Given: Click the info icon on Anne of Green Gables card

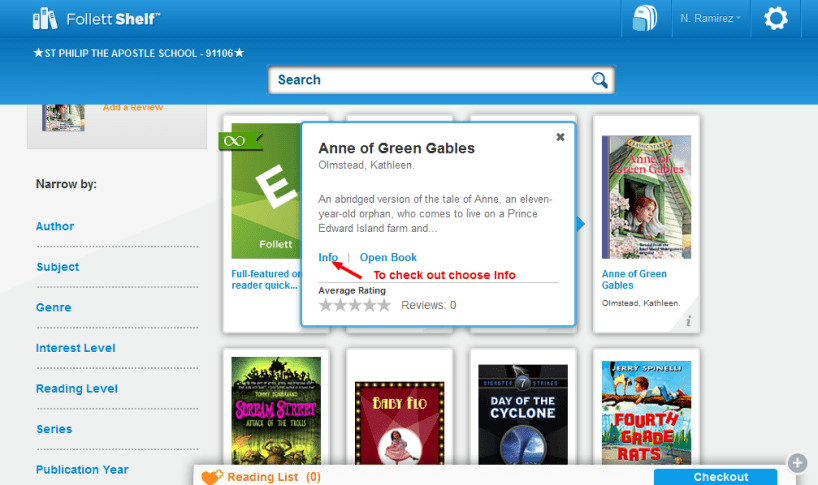Looking at the screenshot, I should [x=689, y=321].
